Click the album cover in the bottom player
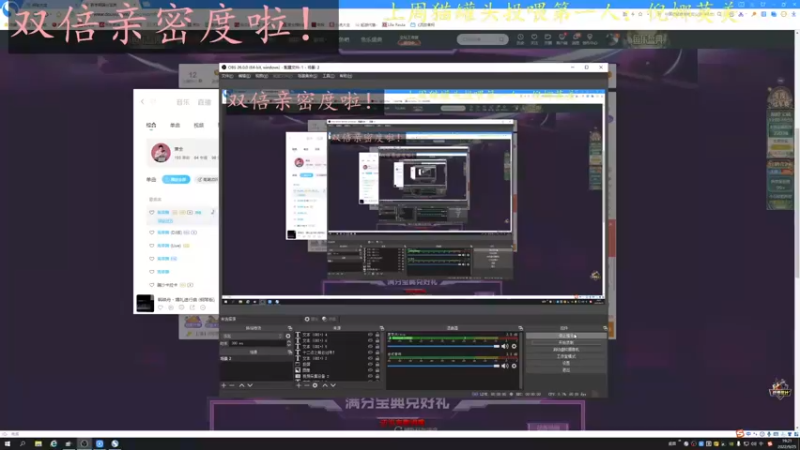 pos(145,303)
